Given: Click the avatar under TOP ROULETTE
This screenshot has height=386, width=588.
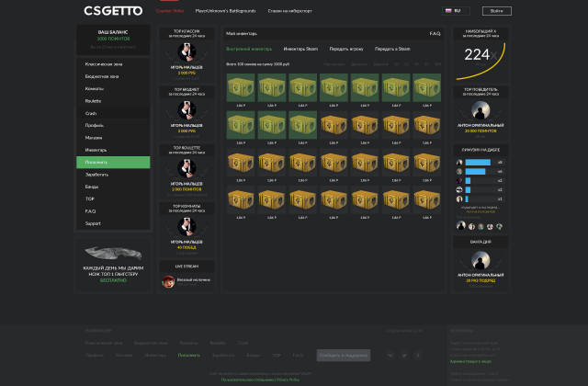Looking at the screenshot, I should tap(187, 168).
